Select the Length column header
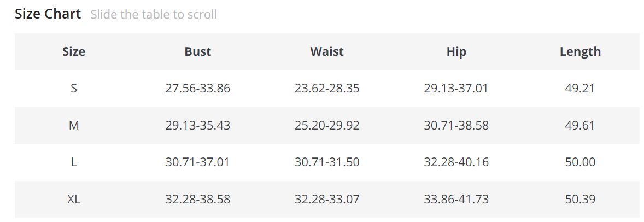Screen dimensions: 644x222 coord(580,51)
